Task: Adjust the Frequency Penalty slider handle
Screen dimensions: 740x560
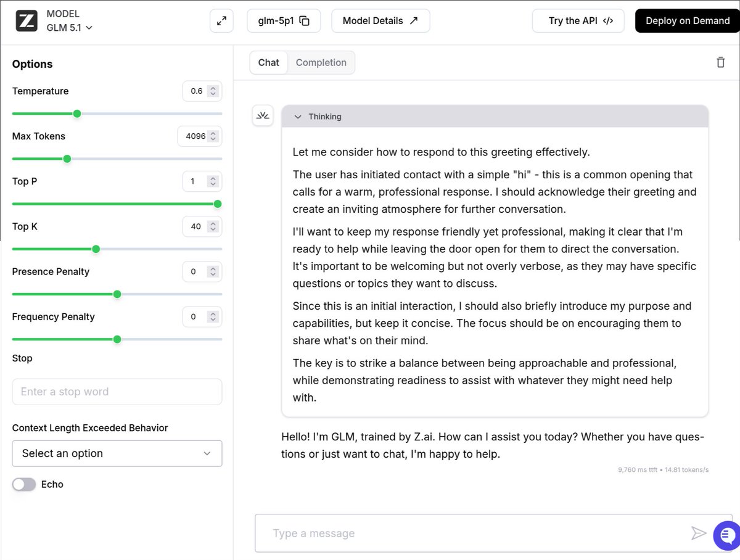Action: [x=117, y=339]
